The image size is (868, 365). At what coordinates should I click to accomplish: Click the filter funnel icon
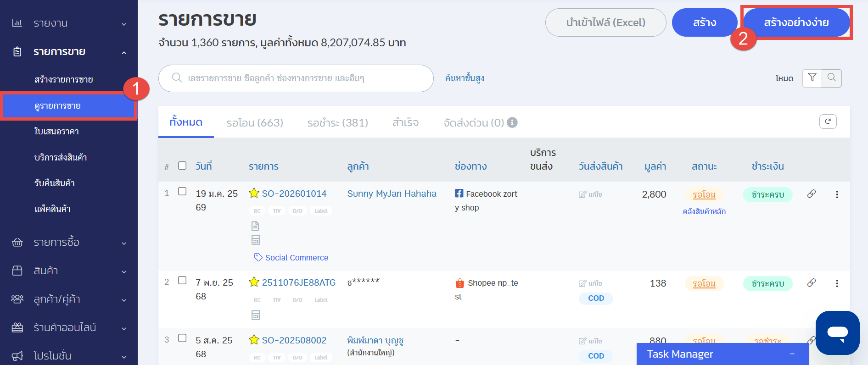(x=812, y=78)
